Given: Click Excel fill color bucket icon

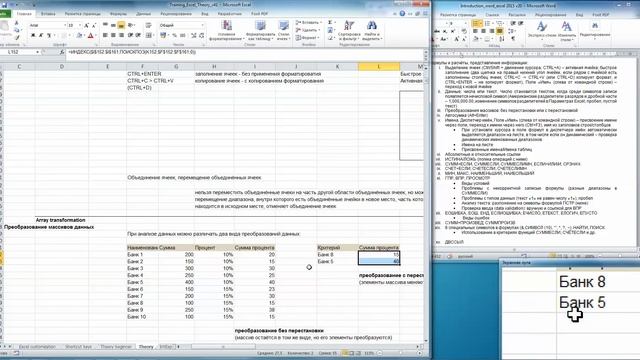Looking at the screenshot, I should pyautogui.click(x=80, y=36).
